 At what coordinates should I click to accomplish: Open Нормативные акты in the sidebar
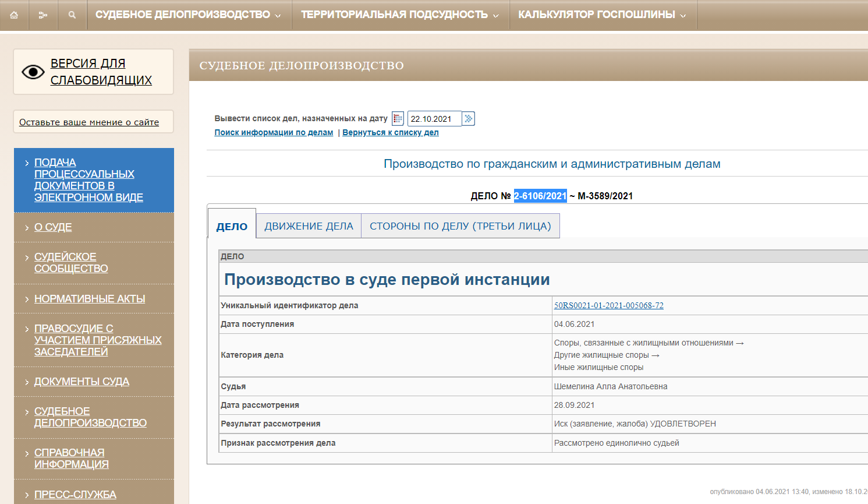[90, 299]
